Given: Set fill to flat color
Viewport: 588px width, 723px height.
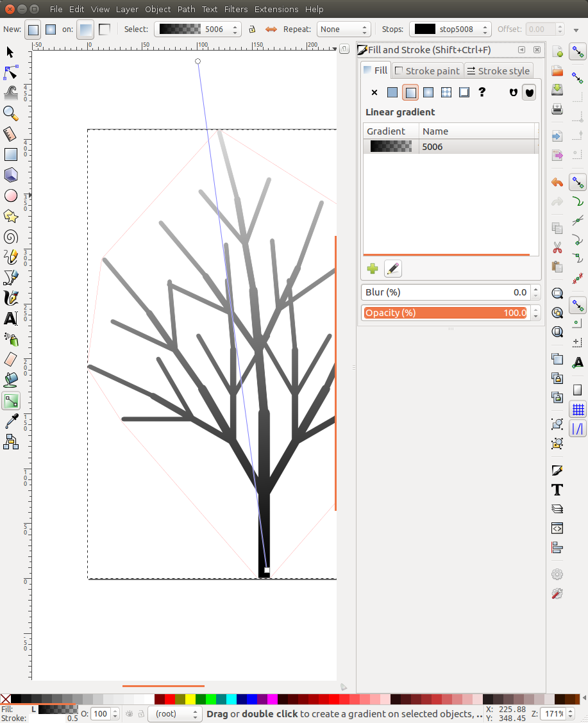Looking at the screenshot, I should click(392, 92).
